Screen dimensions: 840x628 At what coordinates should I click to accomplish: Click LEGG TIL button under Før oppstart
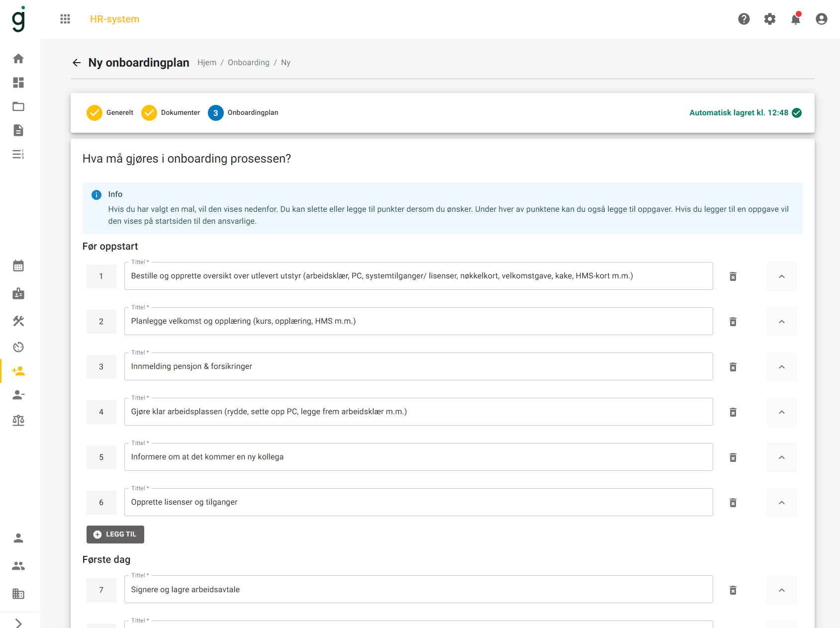click(x=115, y=535)
